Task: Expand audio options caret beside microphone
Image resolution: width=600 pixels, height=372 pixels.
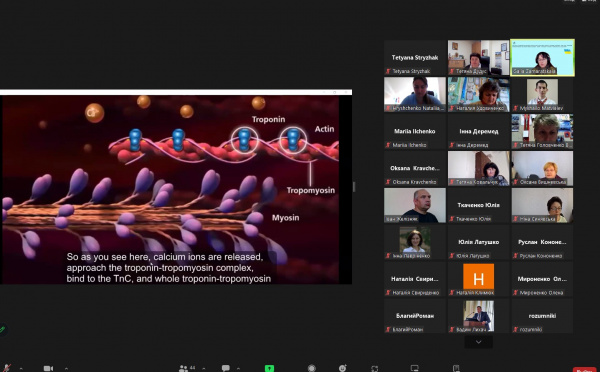Action: click(21, 369)
